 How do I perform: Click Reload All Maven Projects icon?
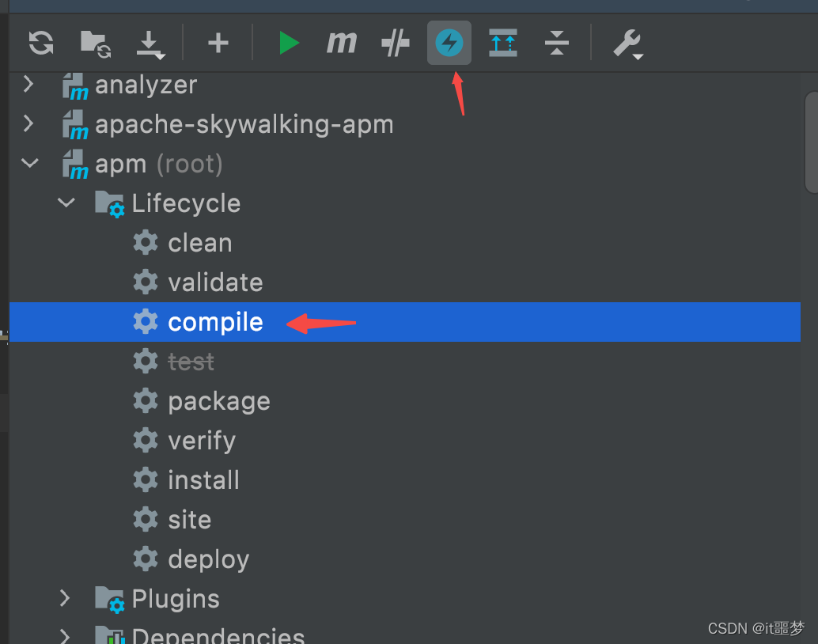pos(41,43)
